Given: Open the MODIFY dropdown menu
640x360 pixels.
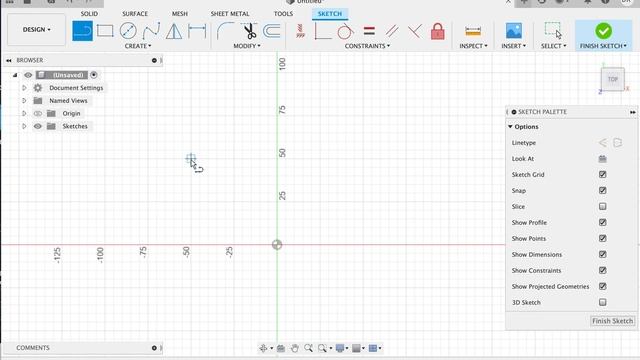Looking at the screenshot, I should tap(247, 46).
